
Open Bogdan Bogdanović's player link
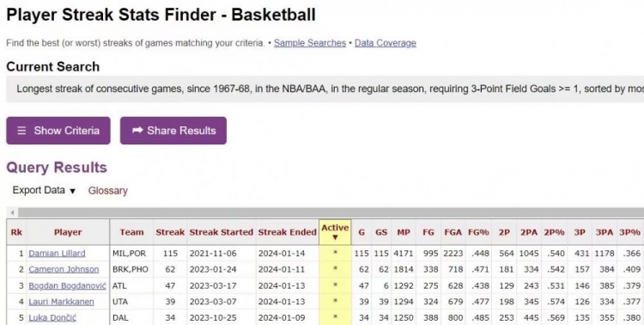pyautogui.click(x=67, y=285)
